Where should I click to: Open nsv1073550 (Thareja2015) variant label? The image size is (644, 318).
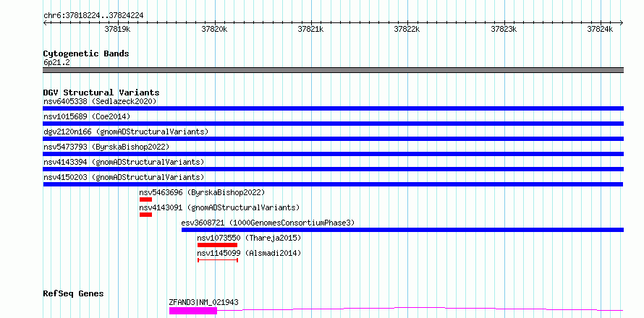250,238
